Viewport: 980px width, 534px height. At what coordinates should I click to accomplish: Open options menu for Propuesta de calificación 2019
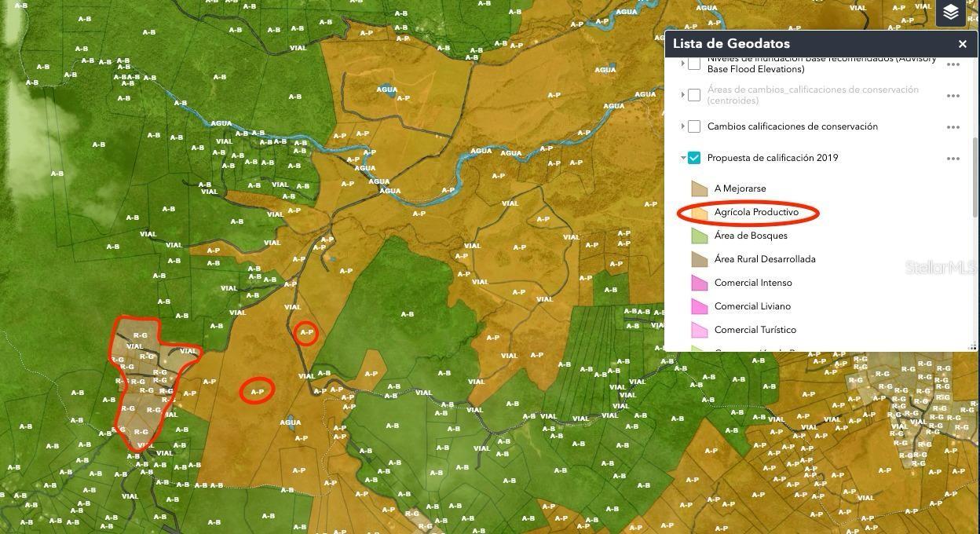coord(953,158)
